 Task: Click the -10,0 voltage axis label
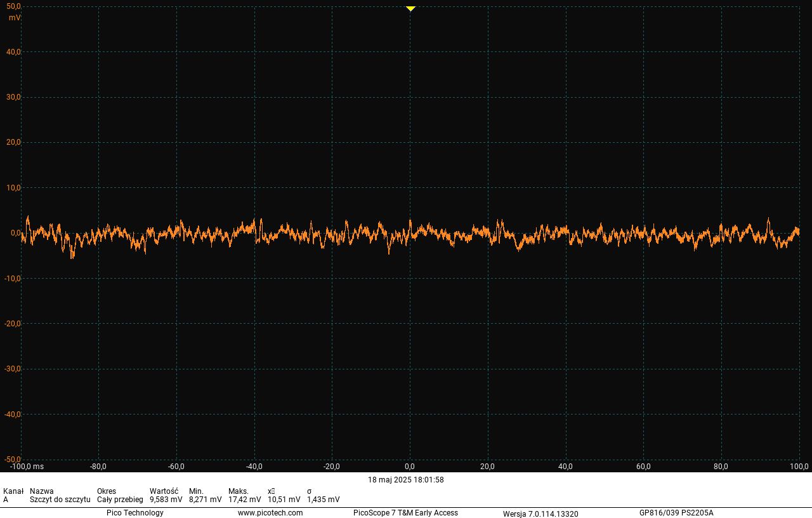13,279
